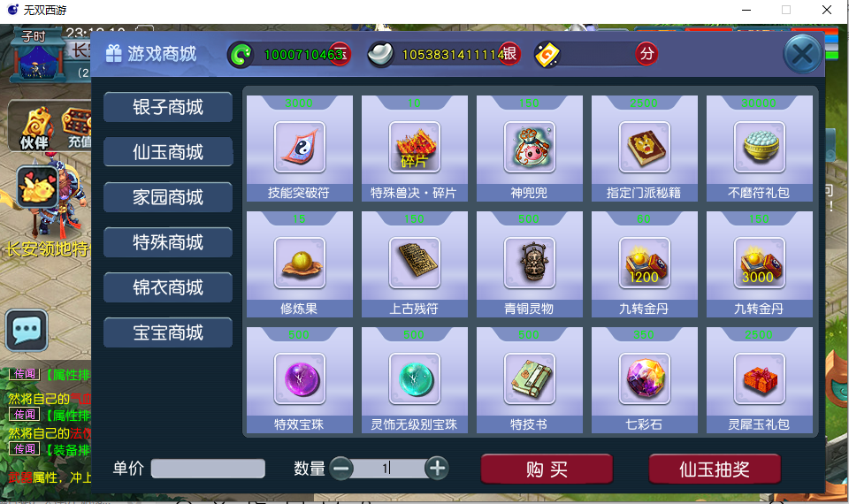Select 九转金丹 marked 3000
849x504 pixels.
[x=759, y=263]
